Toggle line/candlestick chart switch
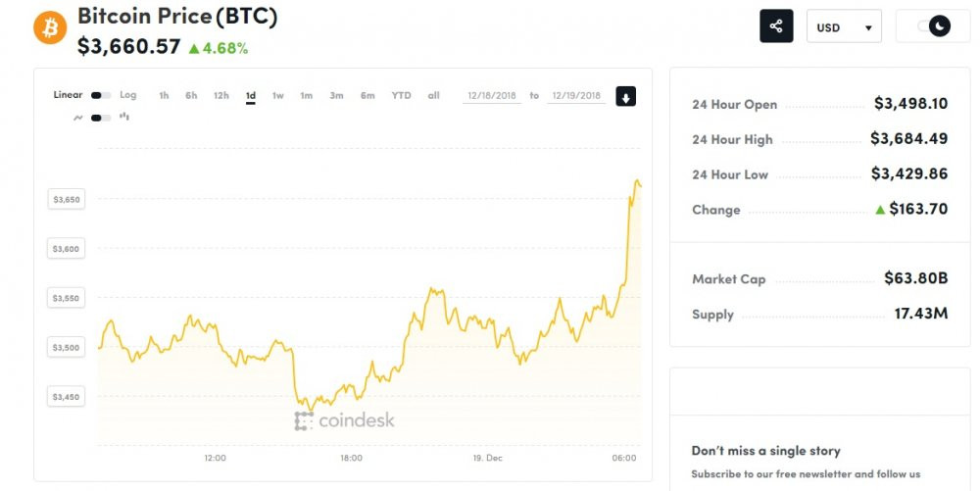This screenshot has width=980, height=491. click(100, 118)
